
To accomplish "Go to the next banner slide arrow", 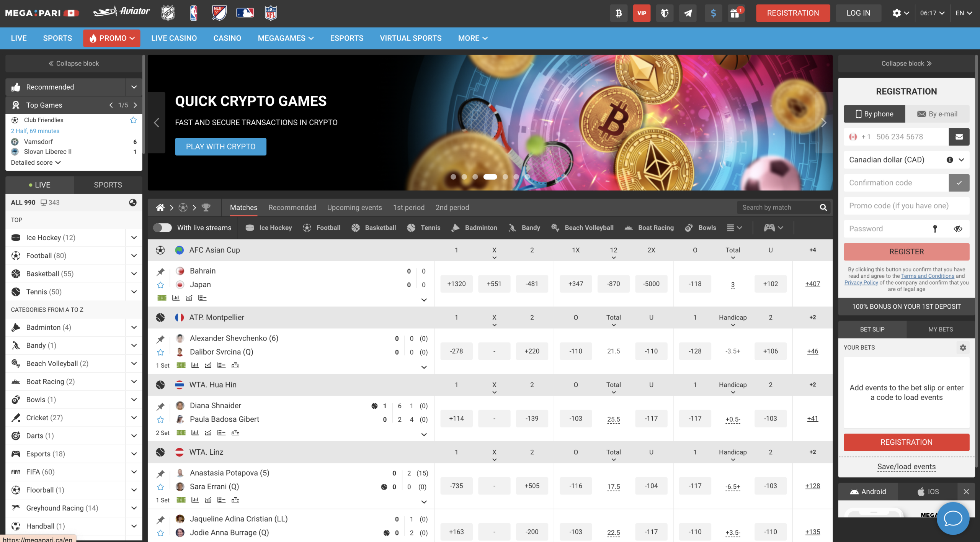I will [x=824, y=123].
